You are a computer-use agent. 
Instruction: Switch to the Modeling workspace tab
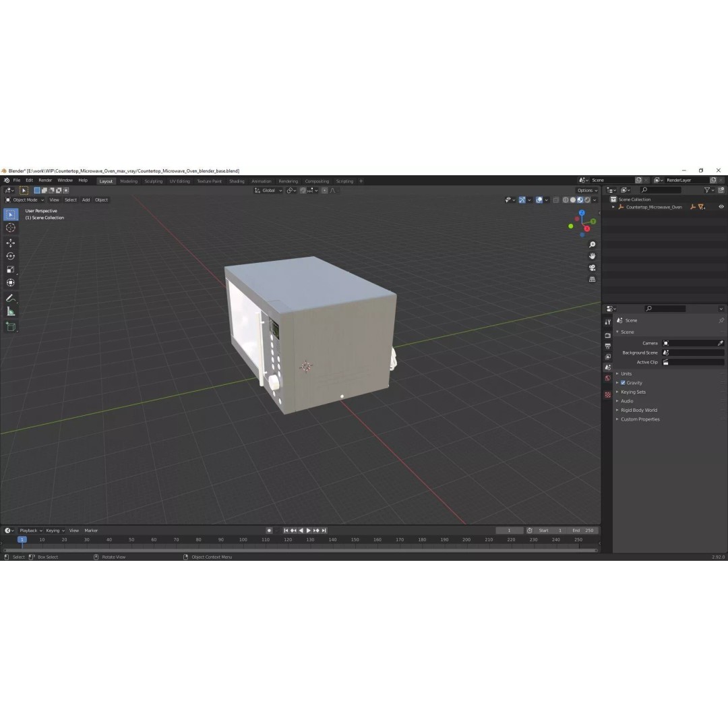129,181
